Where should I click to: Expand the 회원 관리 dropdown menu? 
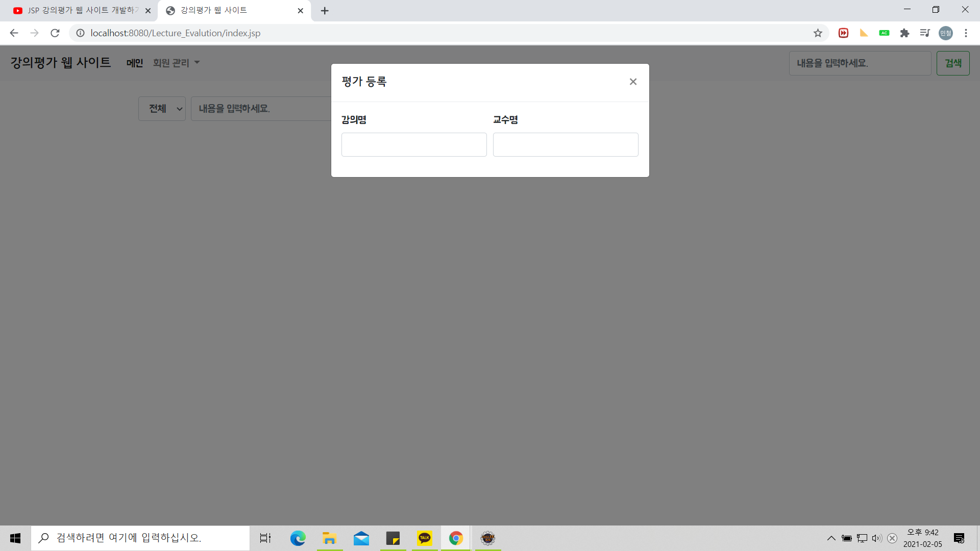click(176, 63)
